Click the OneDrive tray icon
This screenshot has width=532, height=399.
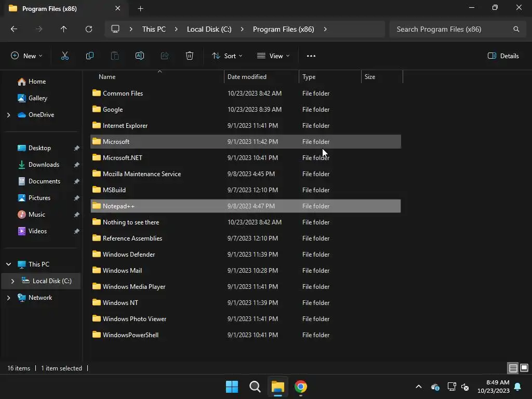click(435, 387)
